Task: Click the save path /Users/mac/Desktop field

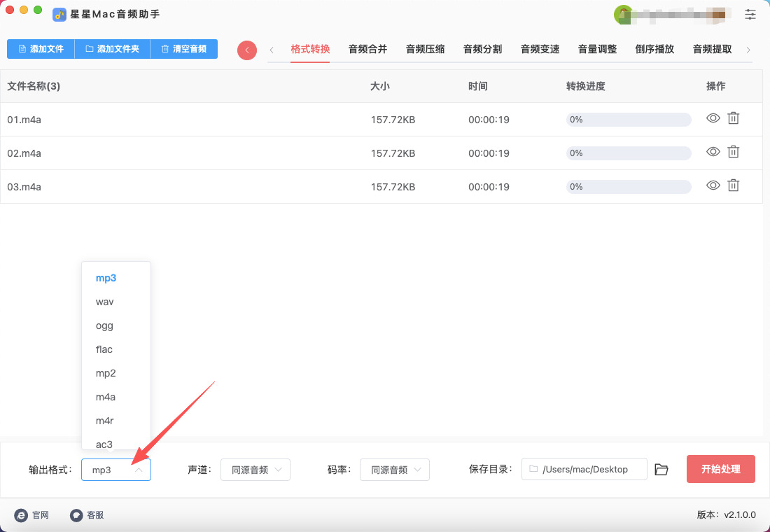Action: coord(584,469)
